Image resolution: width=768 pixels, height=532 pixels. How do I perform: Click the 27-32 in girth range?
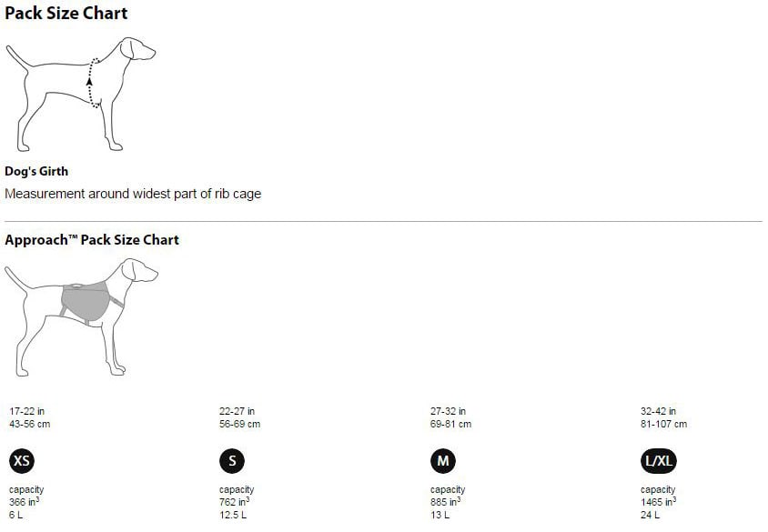449,411
